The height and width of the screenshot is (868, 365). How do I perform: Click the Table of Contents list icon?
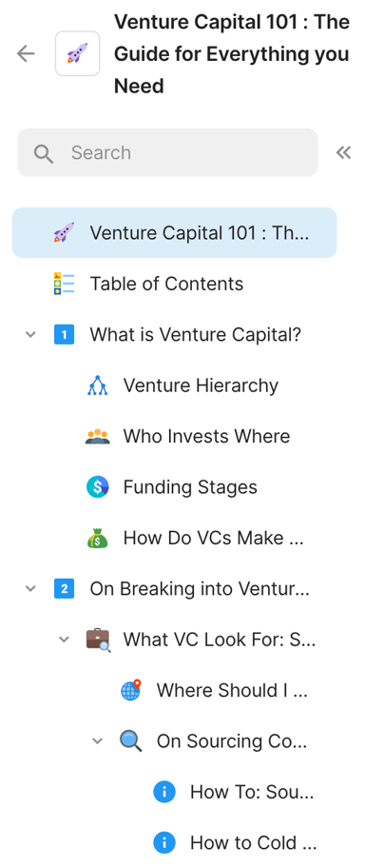64,284
